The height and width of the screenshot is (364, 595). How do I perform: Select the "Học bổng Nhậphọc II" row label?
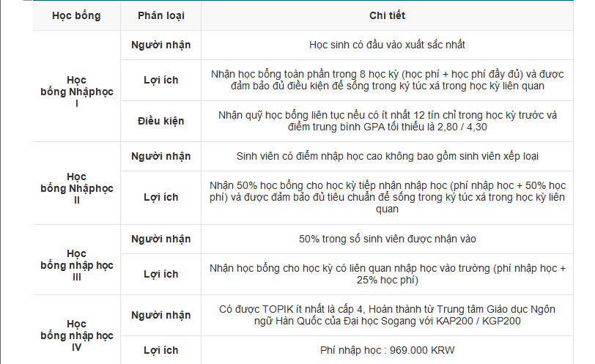pos(77,189)
